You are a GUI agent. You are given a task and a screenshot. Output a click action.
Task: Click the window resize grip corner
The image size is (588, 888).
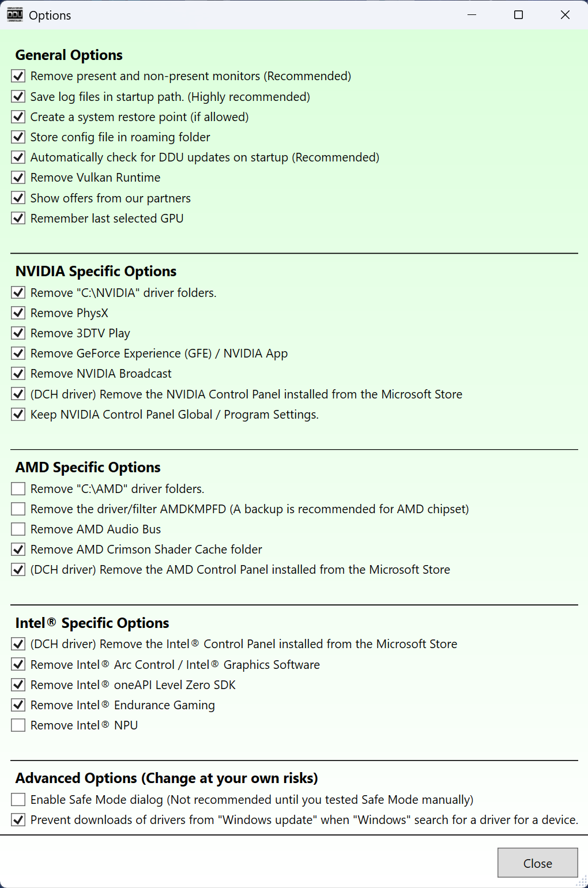pyautogui.click(x=582, y=882)
